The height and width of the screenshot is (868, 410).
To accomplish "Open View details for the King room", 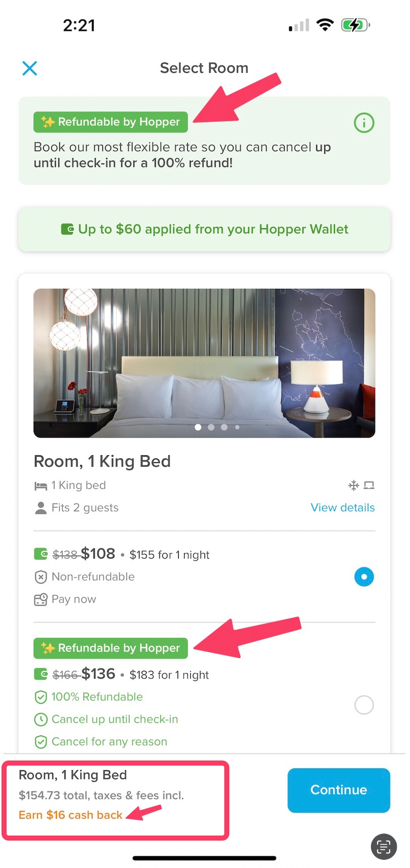I will [x=343, y=508].
